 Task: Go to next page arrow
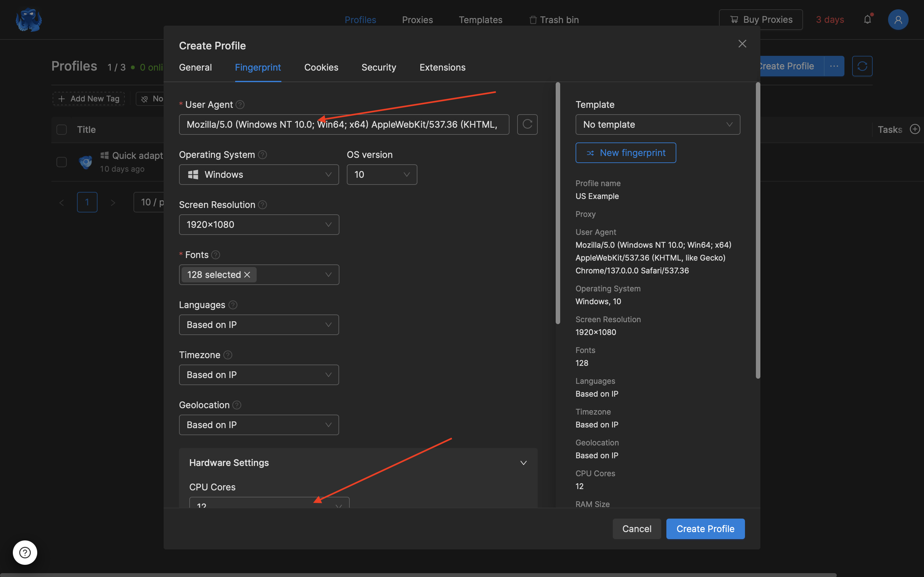(x=113, y=202)
